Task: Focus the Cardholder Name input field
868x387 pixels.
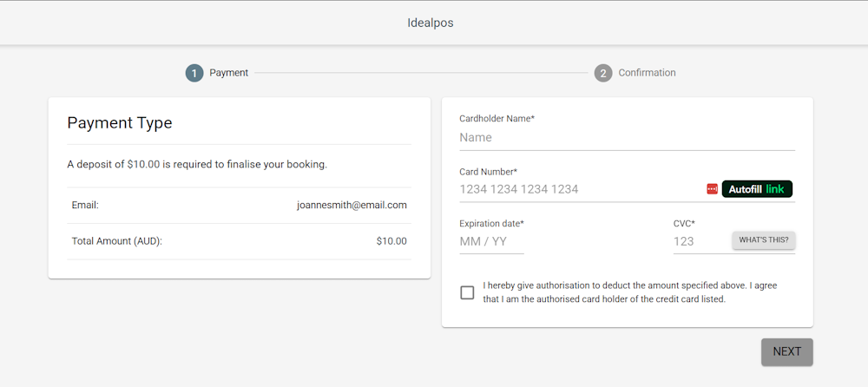Action: coord(627,138)
